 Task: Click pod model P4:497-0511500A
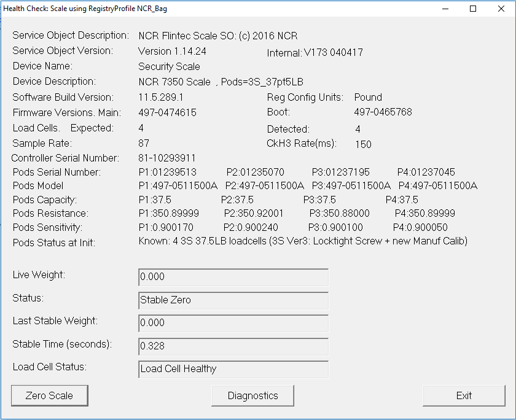coord(437,185)
